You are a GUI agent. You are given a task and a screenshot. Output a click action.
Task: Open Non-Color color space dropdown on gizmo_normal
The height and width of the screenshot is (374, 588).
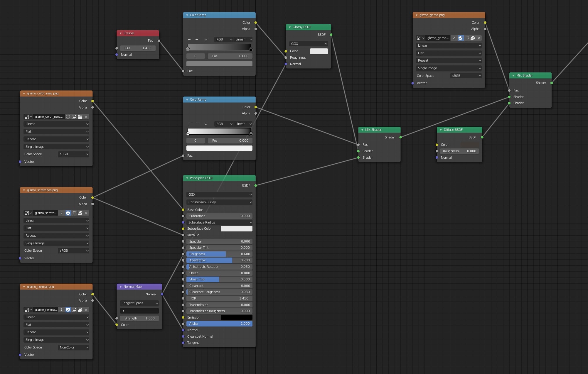[x=73, y=347]
